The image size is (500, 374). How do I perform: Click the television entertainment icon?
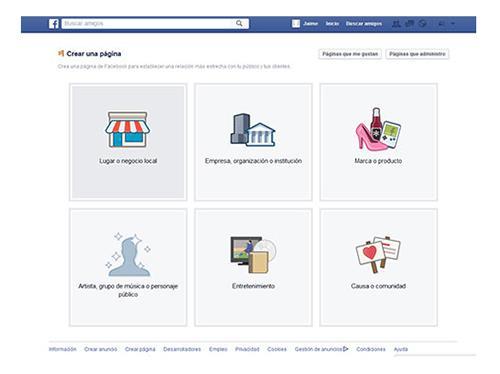pyautogui.click(x=253, y=255)
